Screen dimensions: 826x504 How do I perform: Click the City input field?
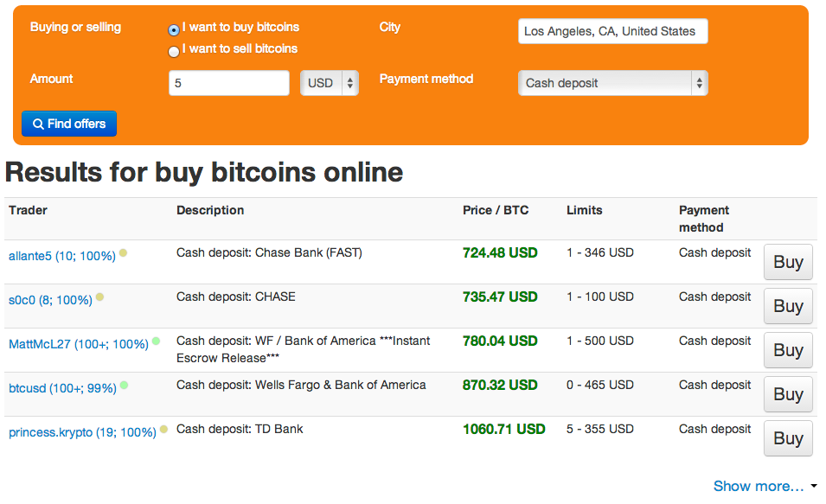612,31
